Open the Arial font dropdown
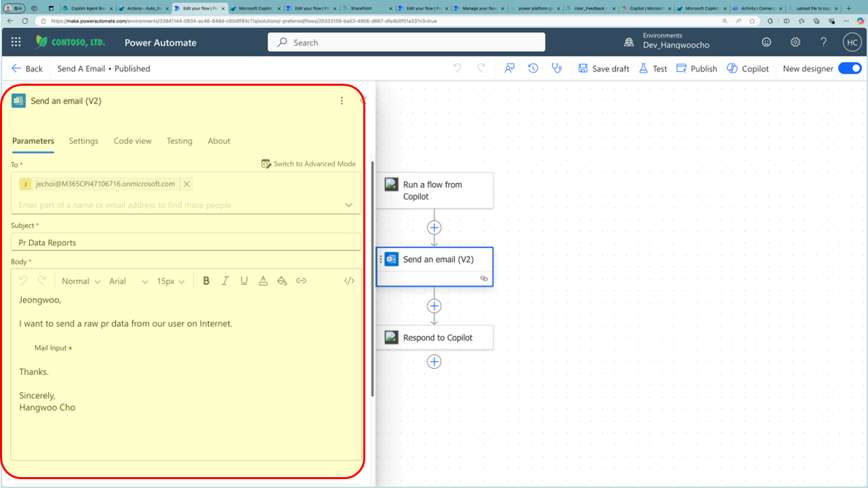The image size is (868, 488). click(x=129, y=281)
